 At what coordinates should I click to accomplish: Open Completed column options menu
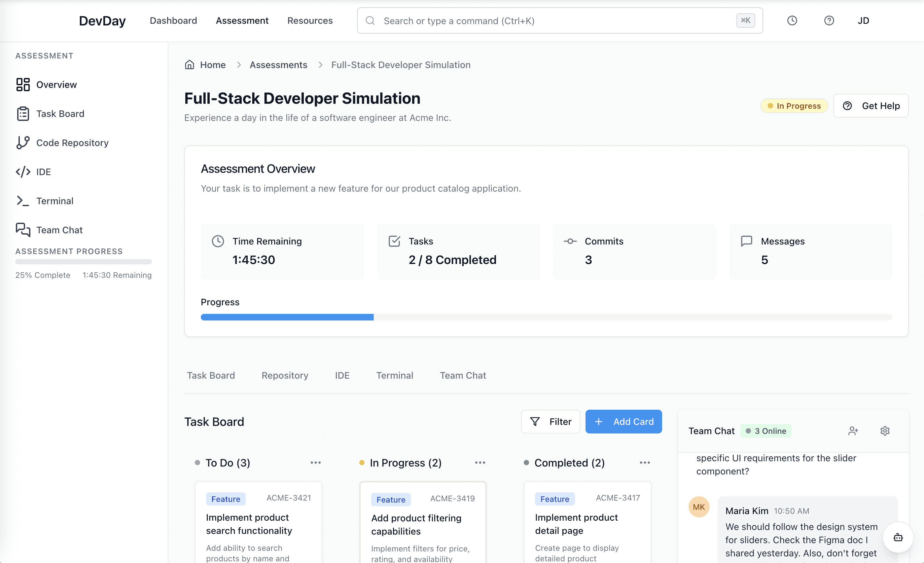click(x=645, y=463)
